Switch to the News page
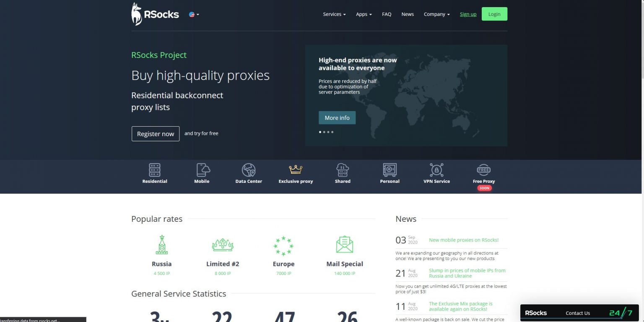The width and height of the screenshot is (644, 322). (407, 14)
